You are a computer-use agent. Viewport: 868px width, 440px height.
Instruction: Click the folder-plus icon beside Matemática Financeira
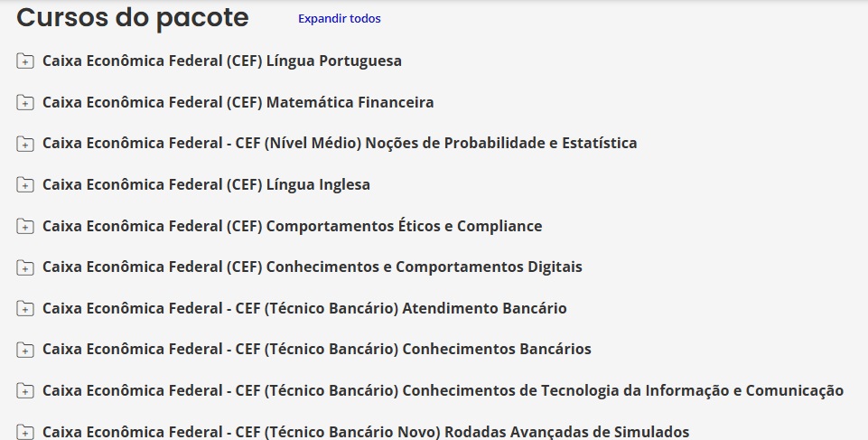pos(25,102)
